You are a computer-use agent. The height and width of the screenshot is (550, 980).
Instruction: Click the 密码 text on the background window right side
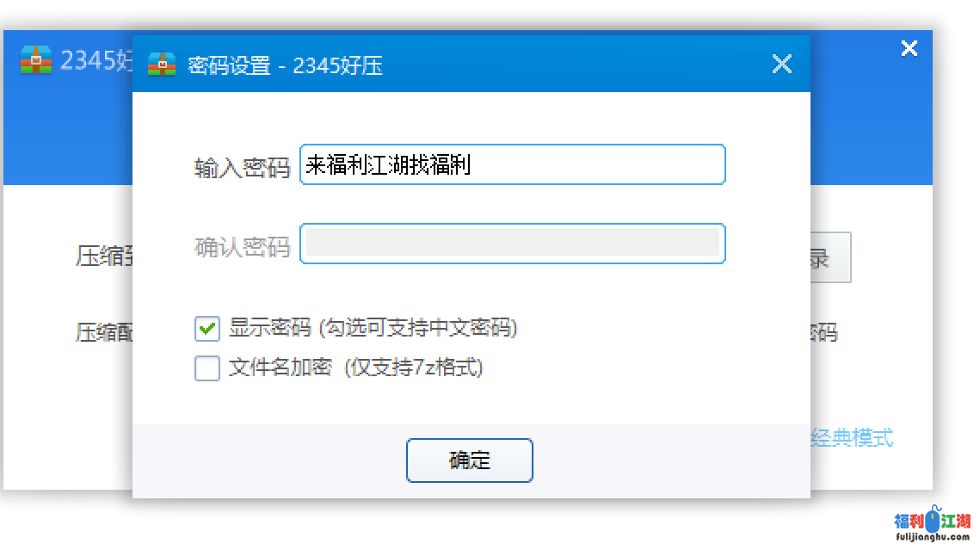pyautogui.click(x=826, y=333)
